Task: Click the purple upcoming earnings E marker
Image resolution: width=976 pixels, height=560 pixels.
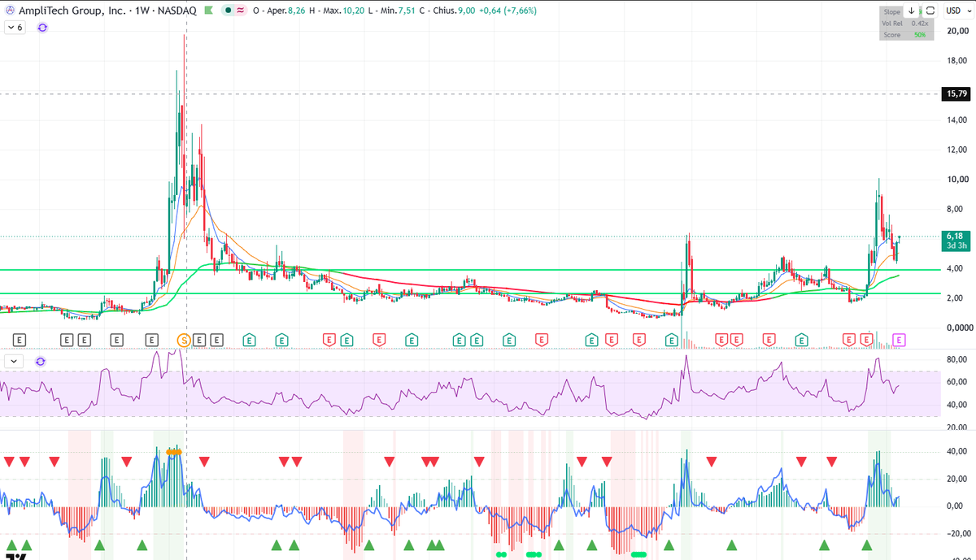Action: 899,339
